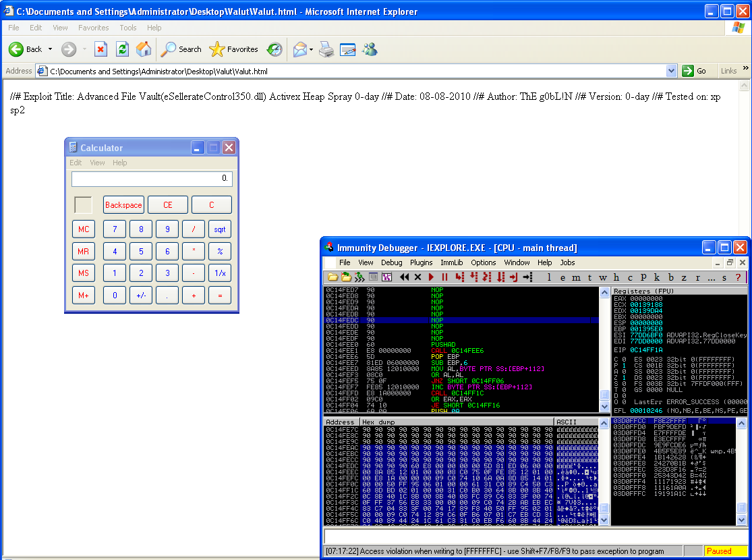The width and height of the screenshot is (752, 560).
Task: Click the Calculator Backspace button
Action: coord(123,205)
